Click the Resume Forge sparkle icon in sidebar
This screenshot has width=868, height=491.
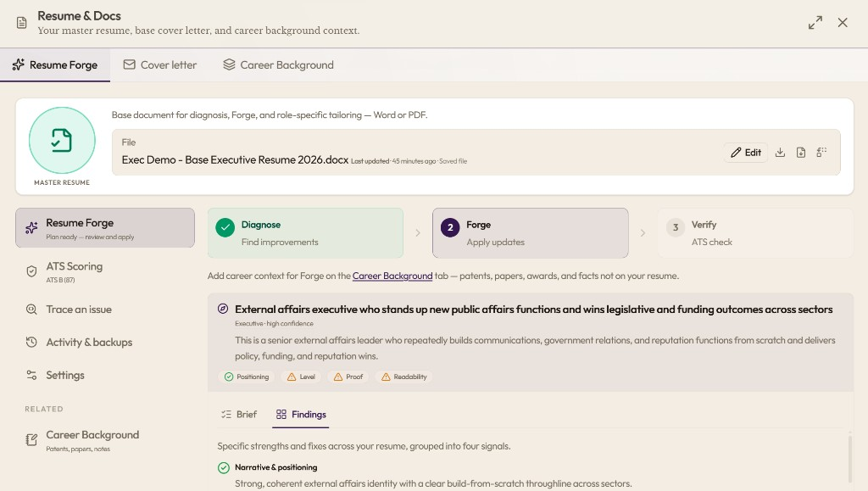click(31, 227)
